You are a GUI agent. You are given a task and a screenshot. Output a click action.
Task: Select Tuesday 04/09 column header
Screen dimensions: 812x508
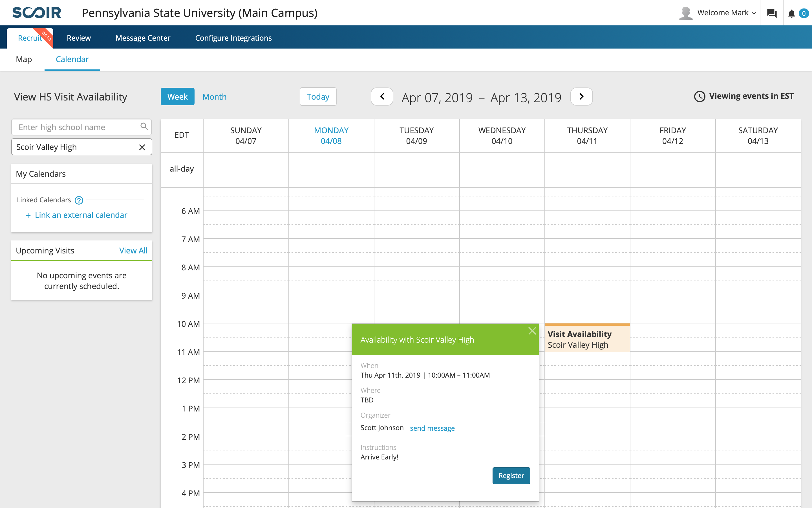tap(416, 136)
